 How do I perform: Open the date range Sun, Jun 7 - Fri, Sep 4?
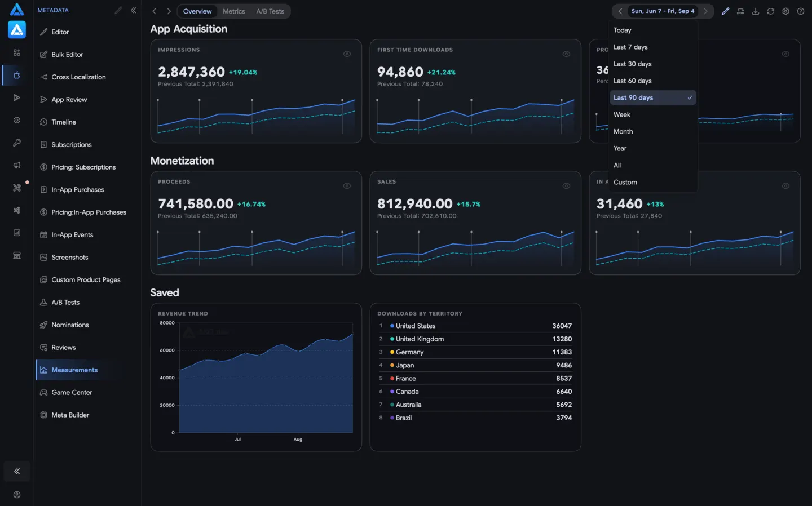click(663, 11)
